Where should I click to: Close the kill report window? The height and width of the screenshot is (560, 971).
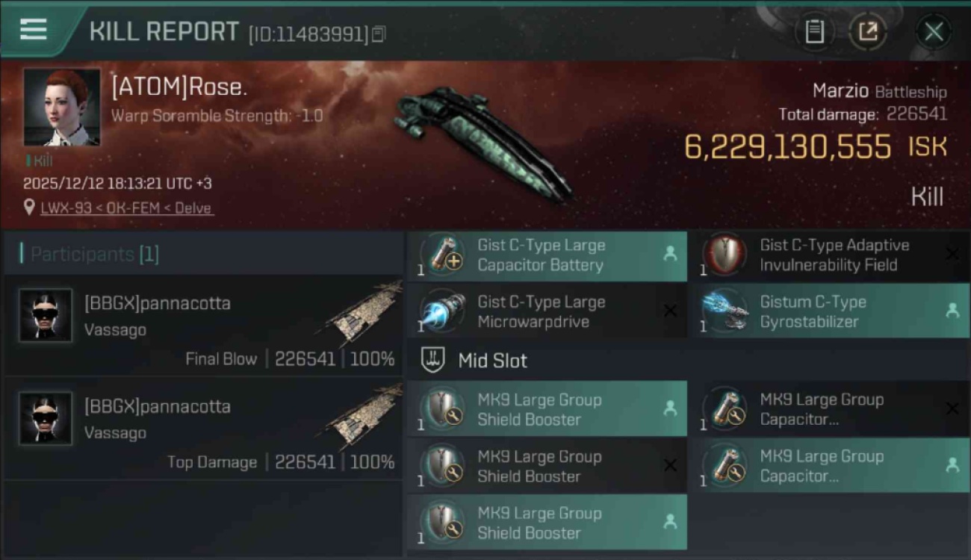tap(934, 31)
